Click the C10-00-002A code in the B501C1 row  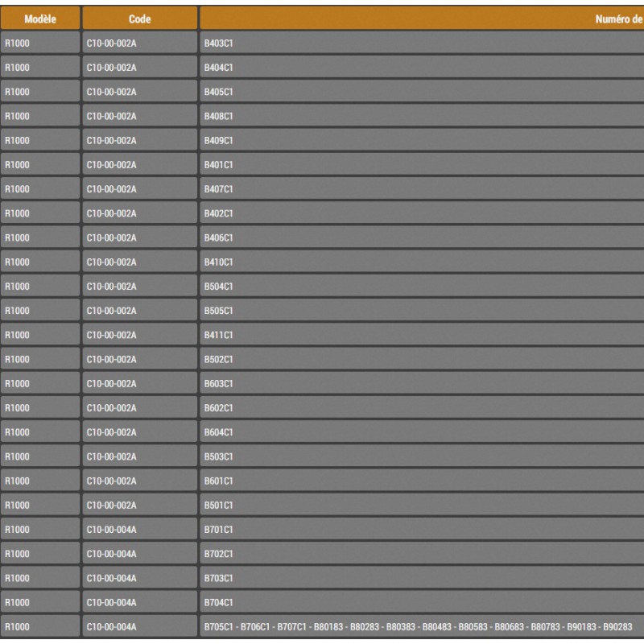point(139,505)
